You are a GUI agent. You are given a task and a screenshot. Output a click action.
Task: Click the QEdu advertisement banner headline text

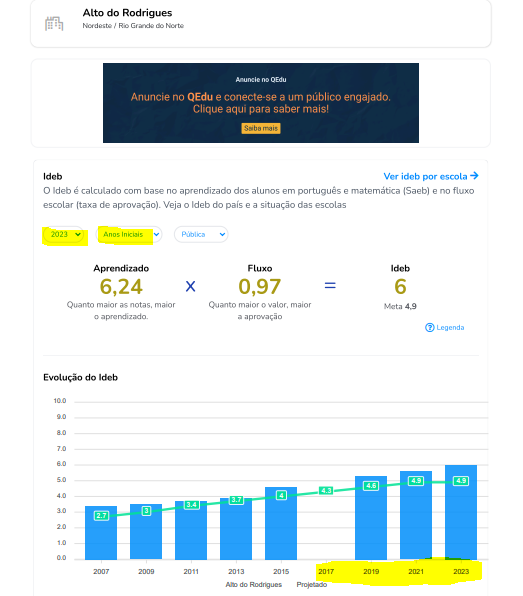(x=261, y=103)
